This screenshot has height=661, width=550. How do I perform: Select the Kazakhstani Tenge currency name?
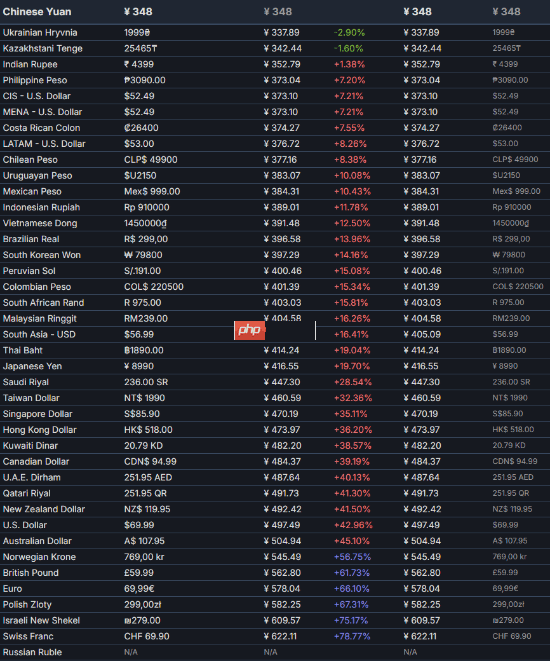click(x=43, y=48)
